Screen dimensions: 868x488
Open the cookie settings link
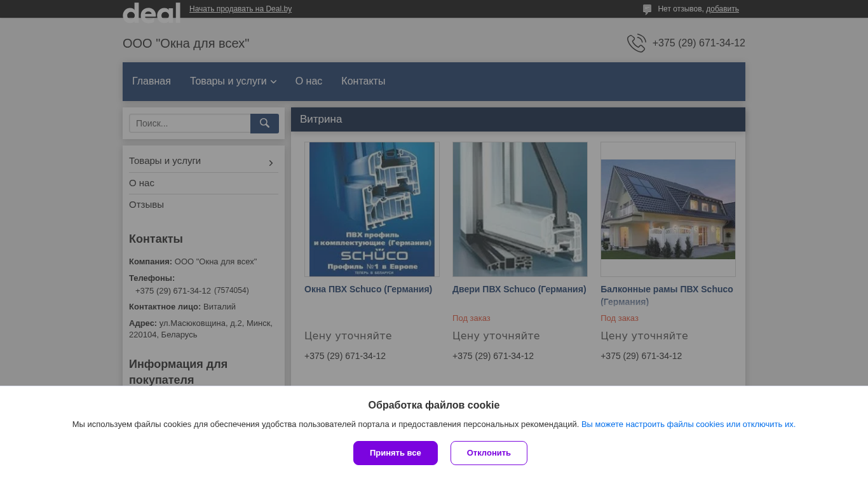click(x=688, y=424)
